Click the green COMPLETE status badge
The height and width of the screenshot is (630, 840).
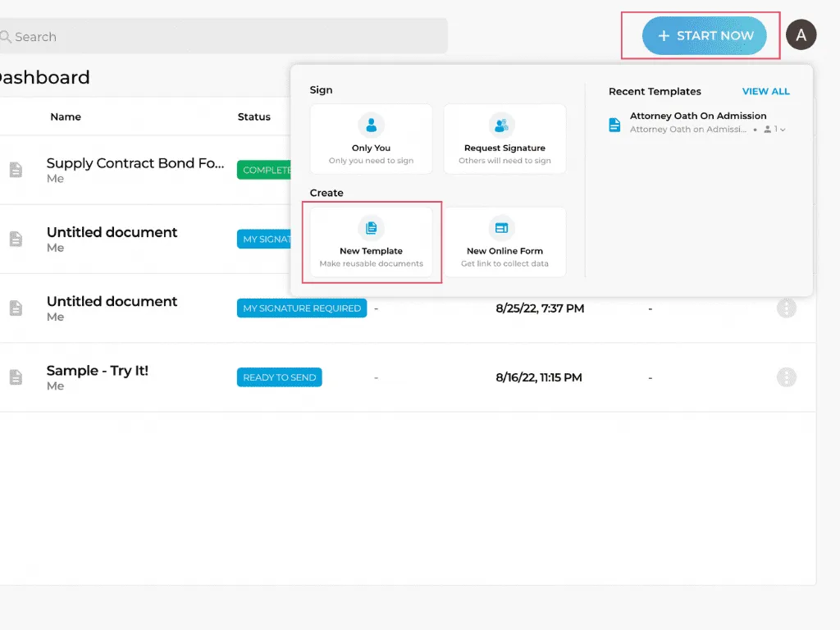(x=264, y=170)
